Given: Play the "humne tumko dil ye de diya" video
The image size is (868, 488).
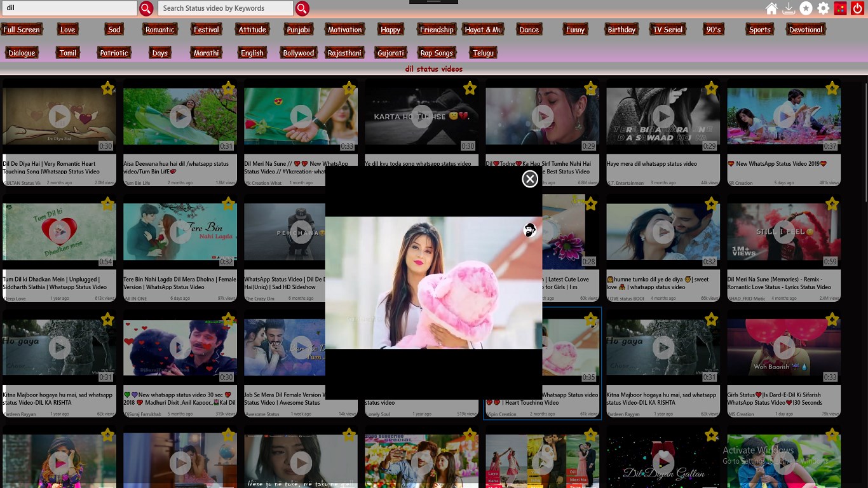Looking at the screenshot, I should (663, 232).
